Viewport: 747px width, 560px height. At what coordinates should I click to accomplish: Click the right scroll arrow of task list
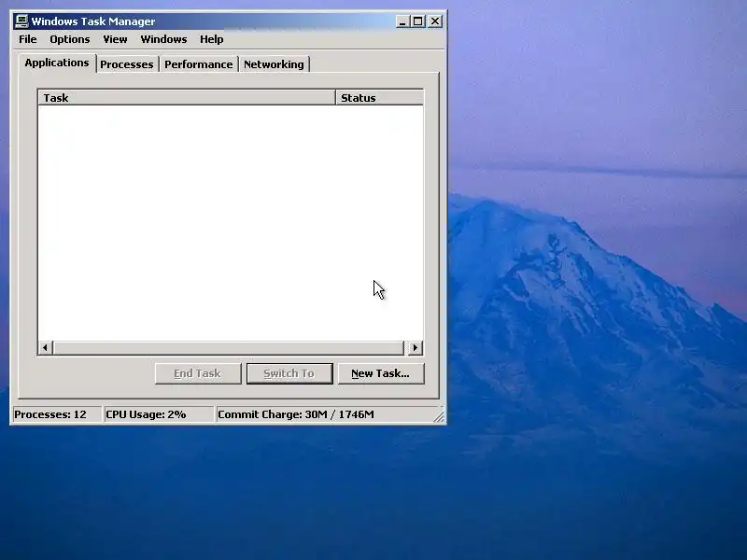[415, 347]
